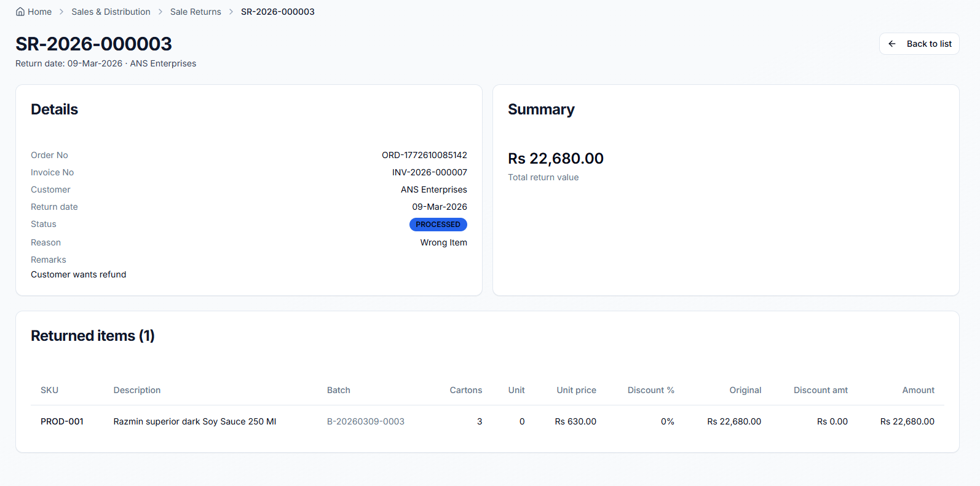The image size is (980, 486).
Task: Click the Description column header
Action: pos(137,390)
